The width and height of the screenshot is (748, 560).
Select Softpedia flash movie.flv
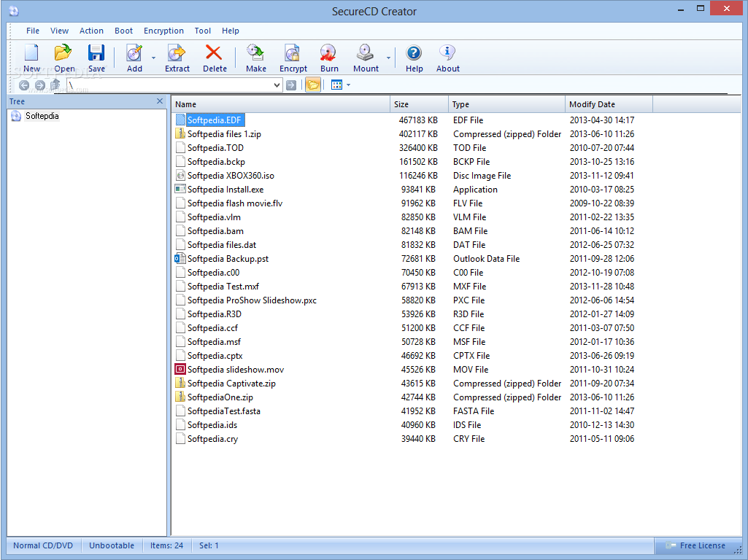235,203
